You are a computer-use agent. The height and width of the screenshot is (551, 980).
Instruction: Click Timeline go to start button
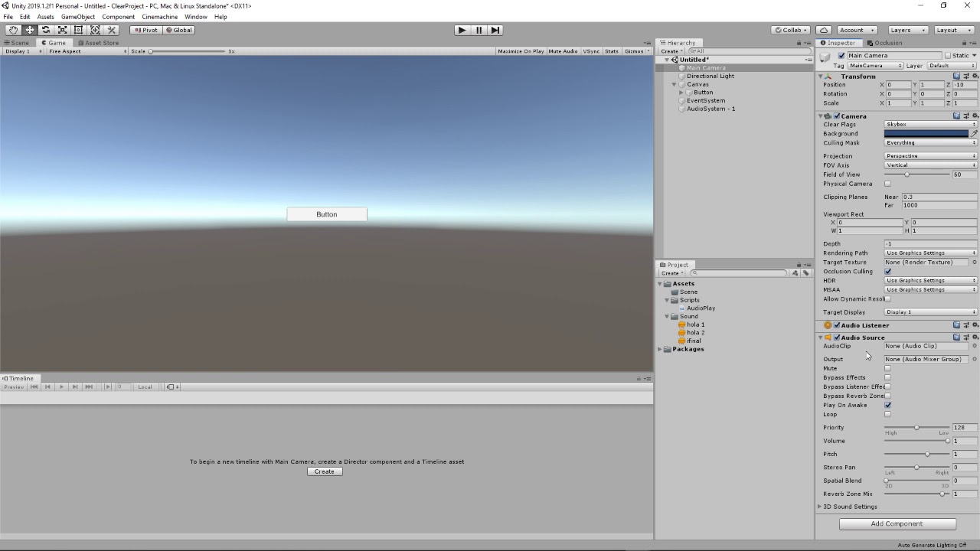(34, 386)
